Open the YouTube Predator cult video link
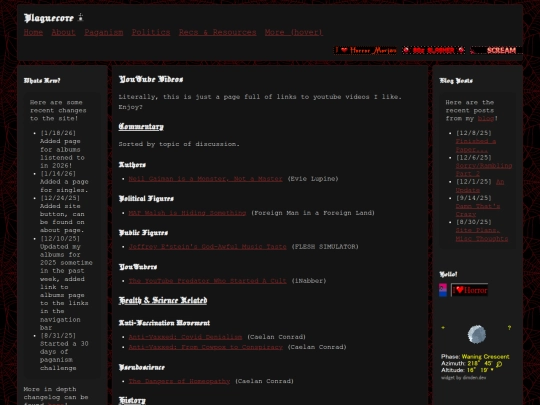The height and width of the screenshot is (405, 540). pos(207,281)
